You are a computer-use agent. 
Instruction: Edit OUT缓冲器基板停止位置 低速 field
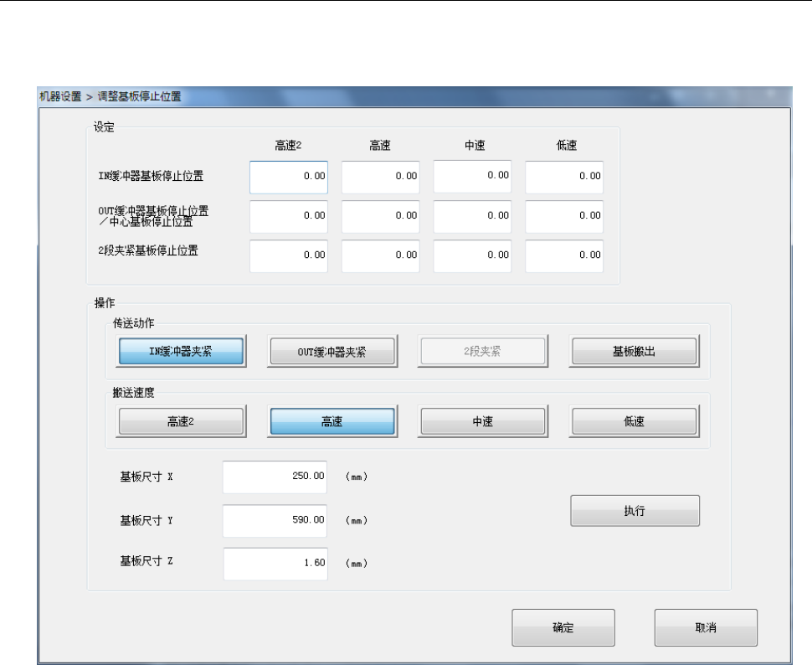564,217
